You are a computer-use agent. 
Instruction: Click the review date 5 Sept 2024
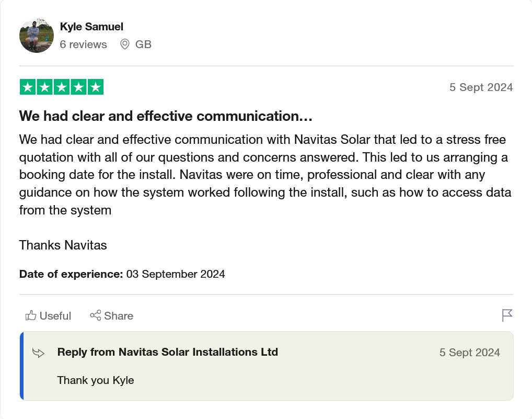(481, 87)
